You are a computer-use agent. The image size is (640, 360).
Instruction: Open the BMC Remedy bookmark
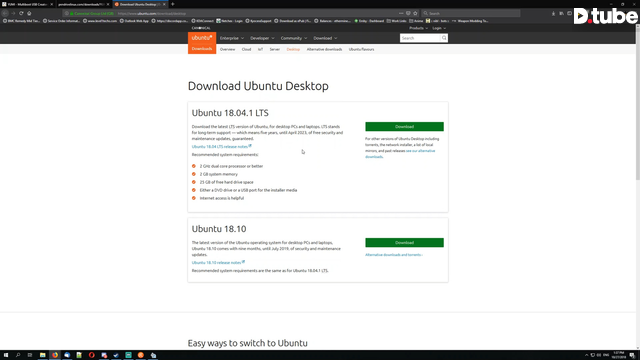tap(21, 21)
